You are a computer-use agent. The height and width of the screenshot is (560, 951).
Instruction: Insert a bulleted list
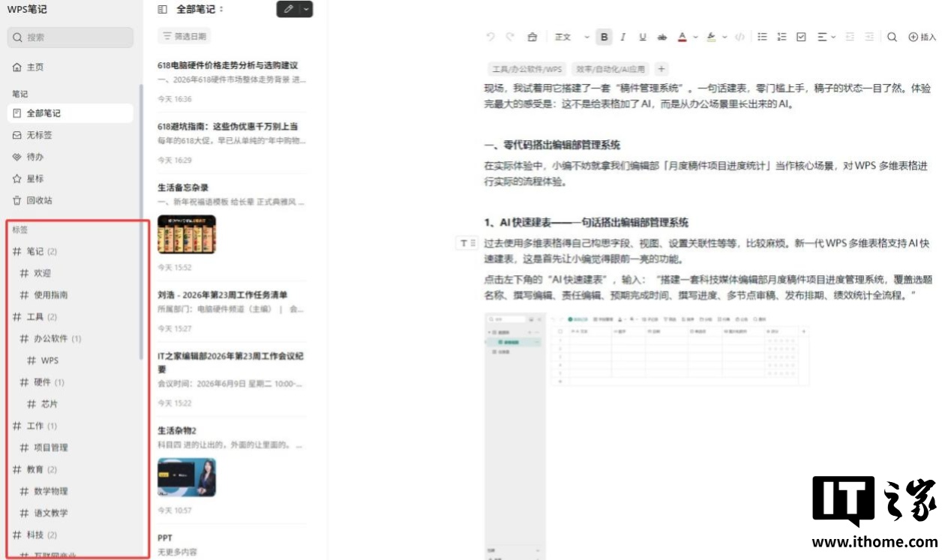coord(762,37)
